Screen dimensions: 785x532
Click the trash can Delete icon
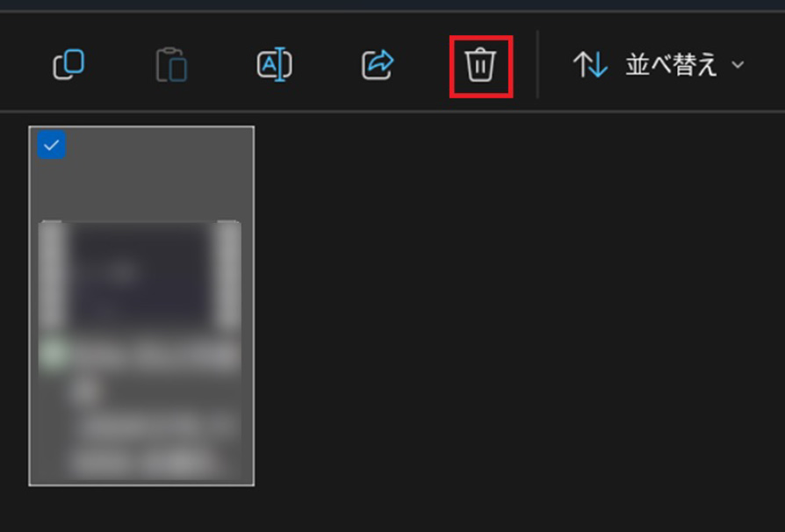tap(480, 65)
